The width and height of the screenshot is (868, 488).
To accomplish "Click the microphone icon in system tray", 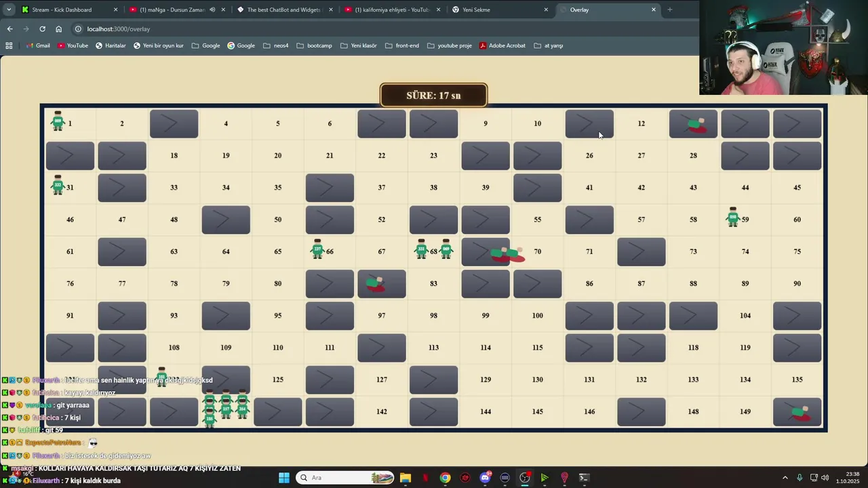I will 800,478.
